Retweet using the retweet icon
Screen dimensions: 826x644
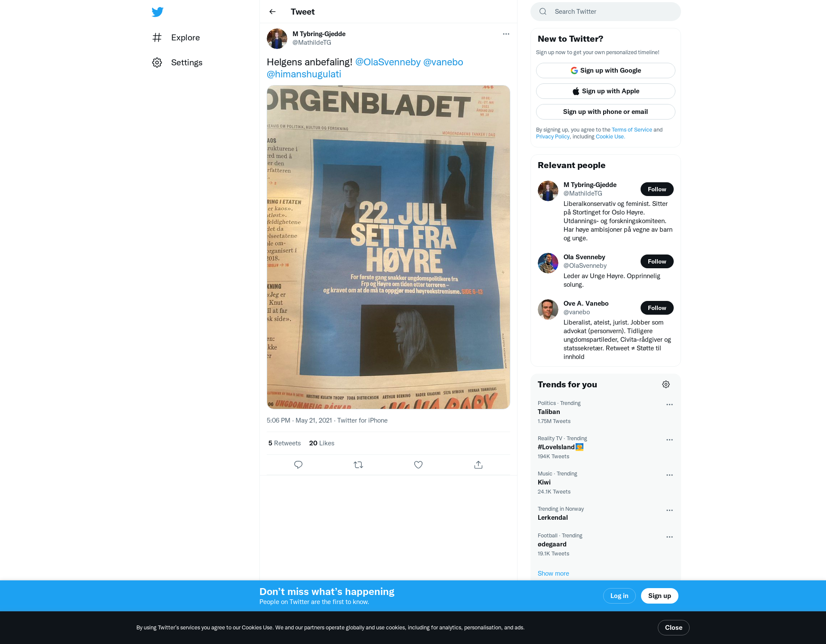point(358,465)
